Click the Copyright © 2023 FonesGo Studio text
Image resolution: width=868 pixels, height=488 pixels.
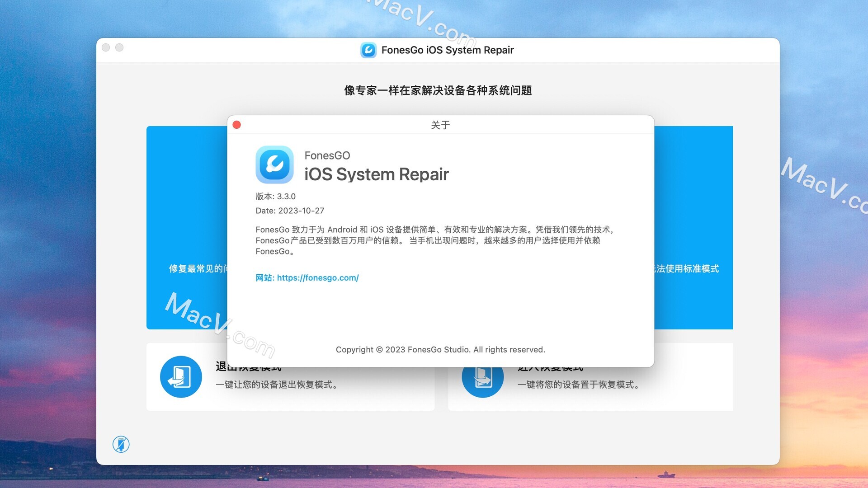(x=440, y=350)
